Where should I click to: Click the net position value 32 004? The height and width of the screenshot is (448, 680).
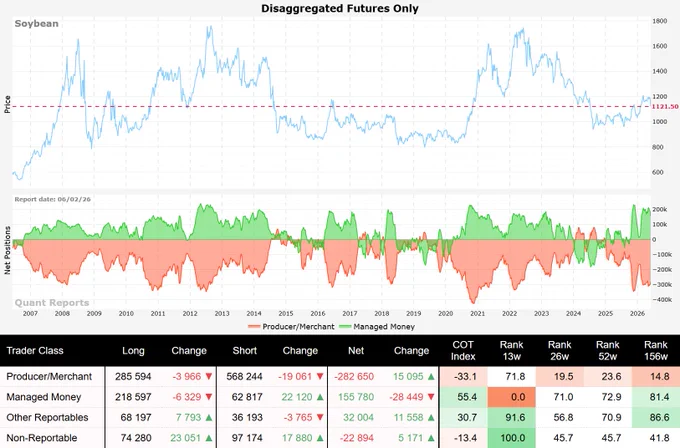point(358,417)
